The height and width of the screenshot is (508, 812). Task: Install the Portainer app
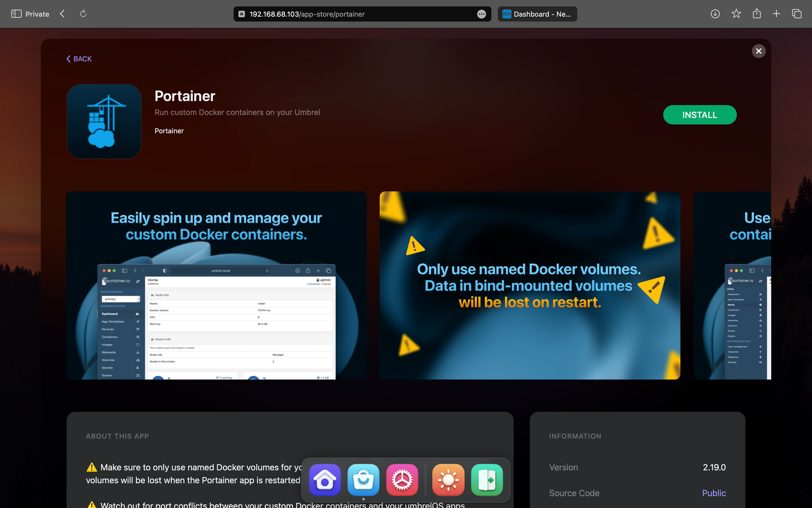[x=700, y=115]
